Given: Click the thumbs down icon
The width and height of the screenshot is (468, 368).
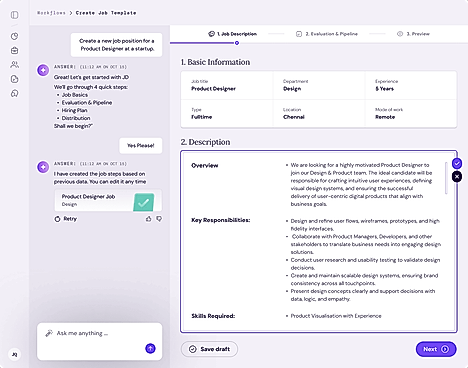Looking at the screenshot, I should [159, 219].
